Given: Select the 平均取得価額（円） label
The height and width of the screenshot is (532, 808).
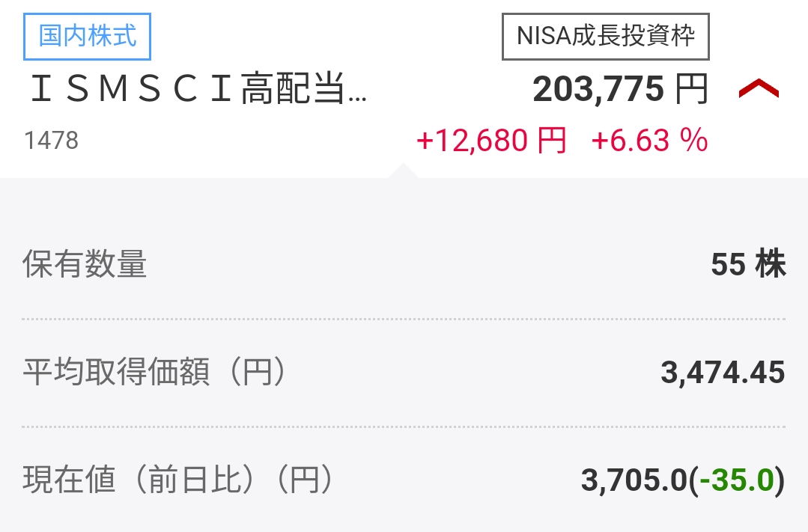Looking at the screenshot, I should [x=154, y=373].
